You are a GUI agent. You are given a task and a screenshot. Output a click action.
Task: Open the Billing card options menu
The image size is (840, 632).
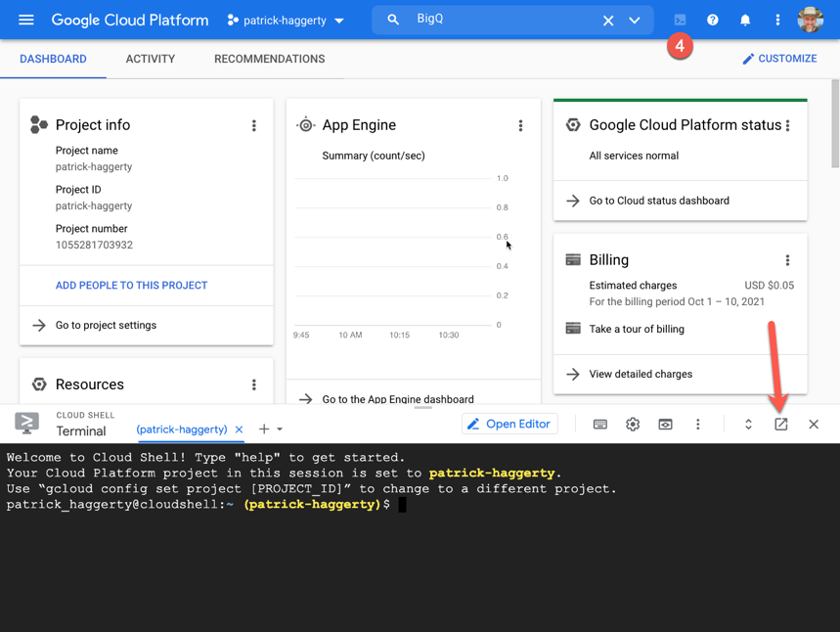pos(787,260)
